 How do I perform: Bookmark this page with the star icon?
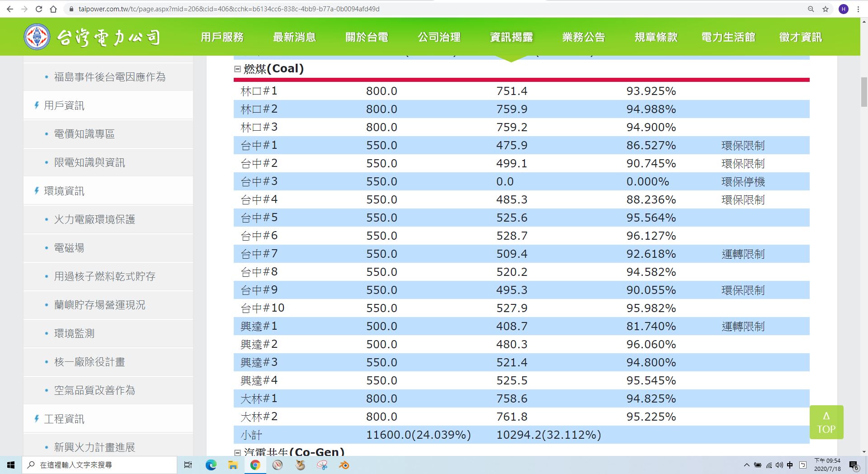pos(826,9)
